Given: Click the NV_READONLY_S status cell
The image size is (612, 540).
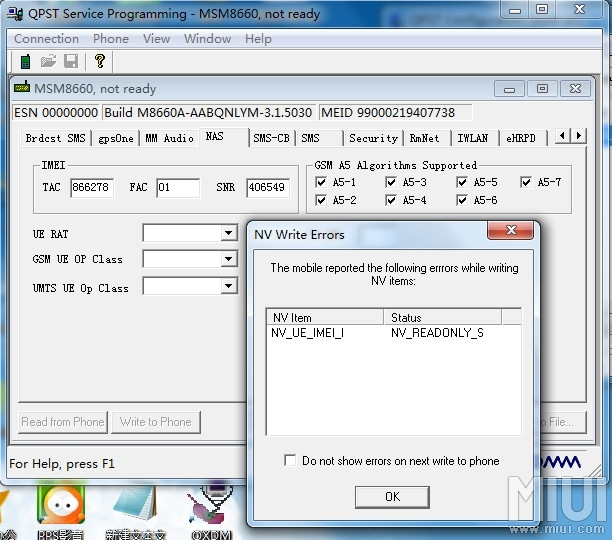Looking at the screenshot, I should (437, 333).
